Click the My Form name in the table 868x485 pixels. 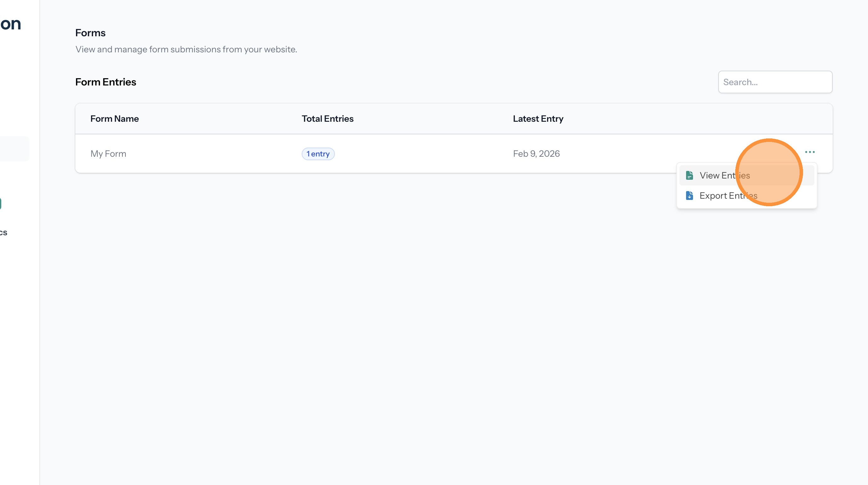(x=108, y=154)
